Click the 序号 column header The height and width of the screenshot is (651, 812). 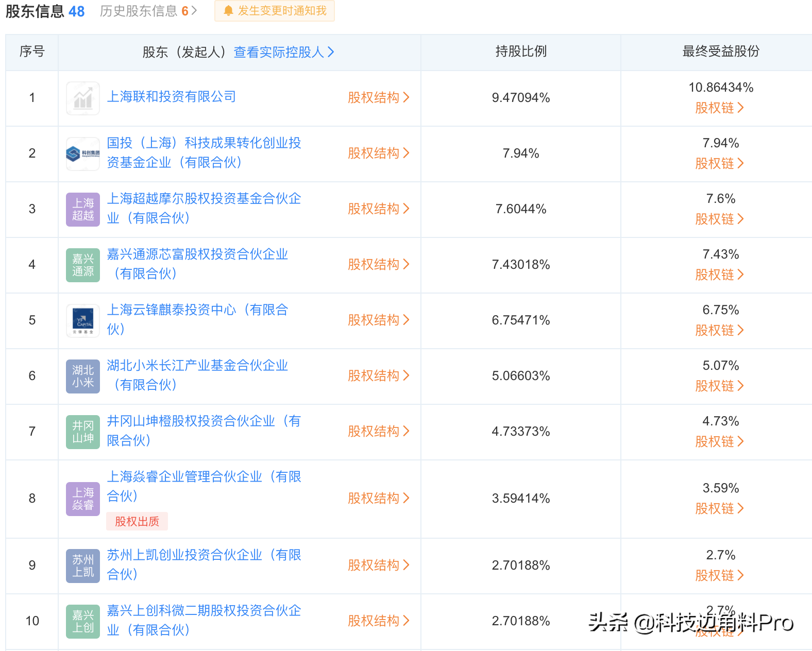click(32, 52)
